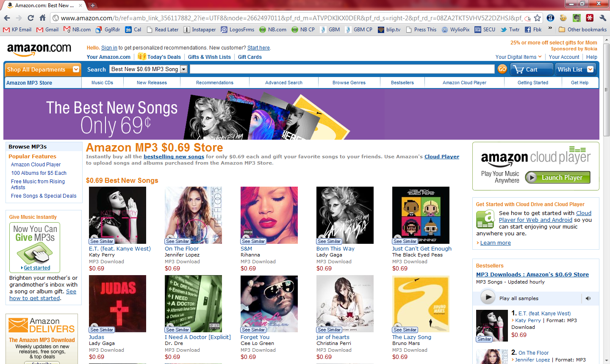Open the Just Can't Get Enough song title
This screenshot has height=364, width=610.
pos(422,249)
